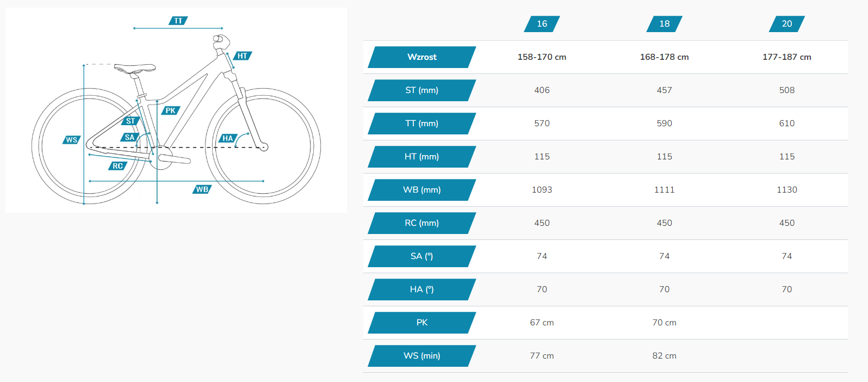The height and width of the screenshot is (382, 868).
Task: Click the PK badge on the bike frame
Action: (171, 110)
